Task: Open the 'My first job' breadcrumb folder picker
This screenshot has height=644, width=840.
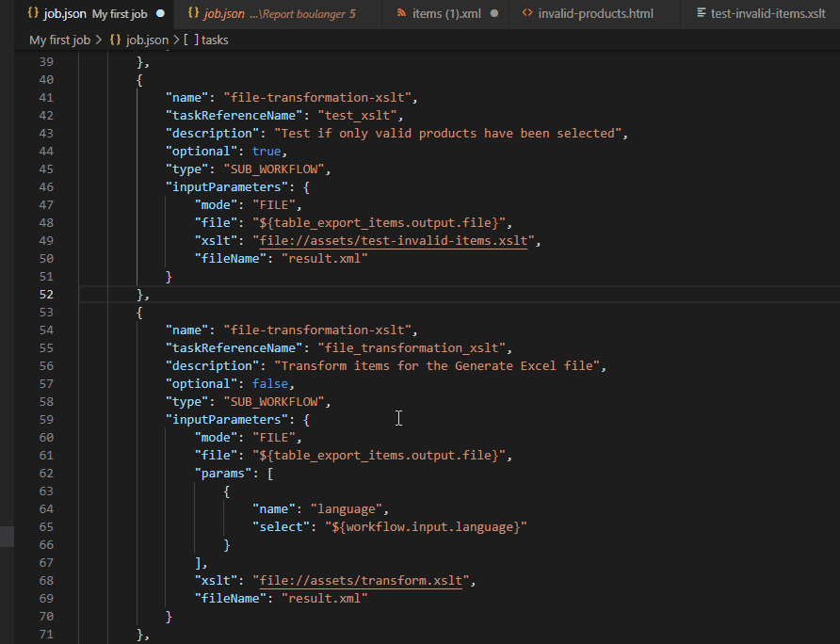Action: click(58, 40)
